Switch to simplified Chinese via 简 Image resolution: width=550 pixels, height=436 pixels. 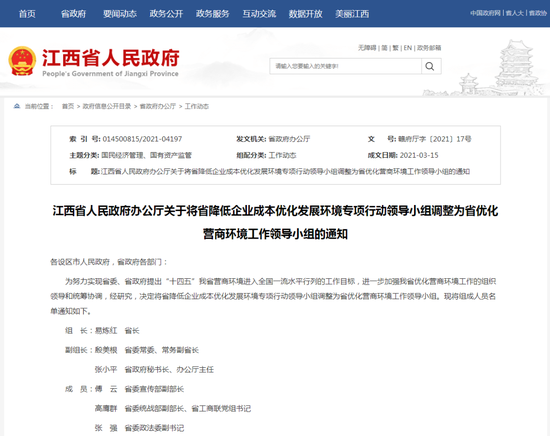tap(384, 48)
